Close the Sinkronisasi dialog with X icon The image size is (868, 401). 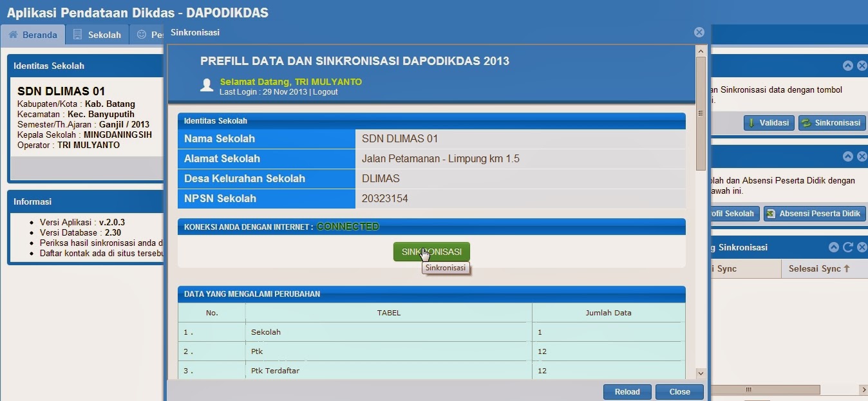[x=699, y=32]
